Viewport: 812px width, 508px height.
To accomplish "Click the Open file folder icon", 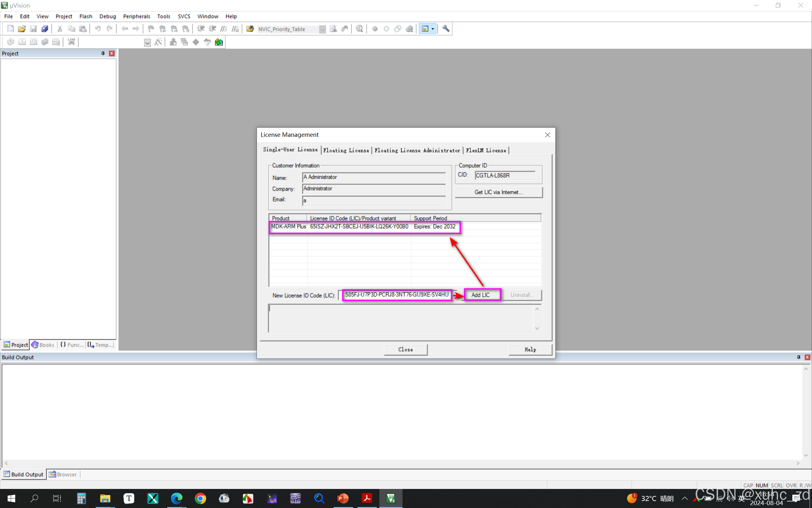I will (x=22, y=29).
